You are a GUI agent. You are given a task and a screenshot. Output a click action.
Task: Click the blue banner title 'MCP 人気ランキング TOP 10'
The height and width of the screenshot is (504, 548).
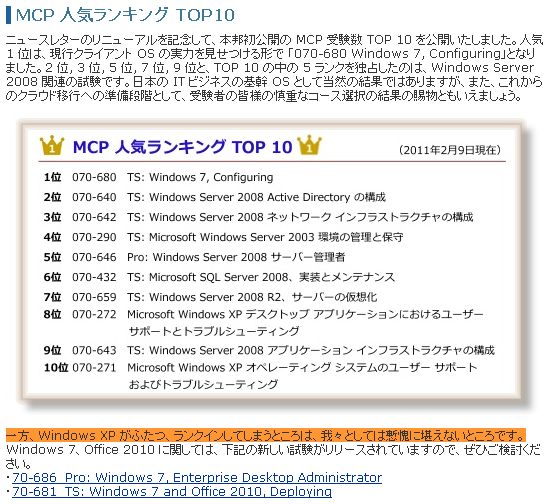point(182,147)
